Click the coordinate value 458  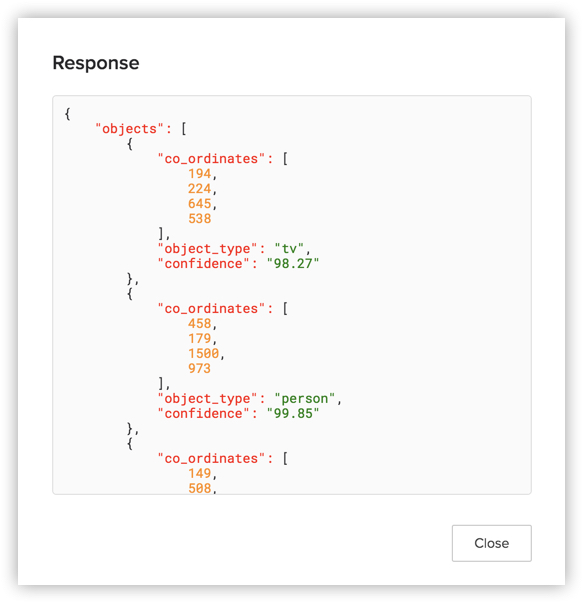point(200,324)
